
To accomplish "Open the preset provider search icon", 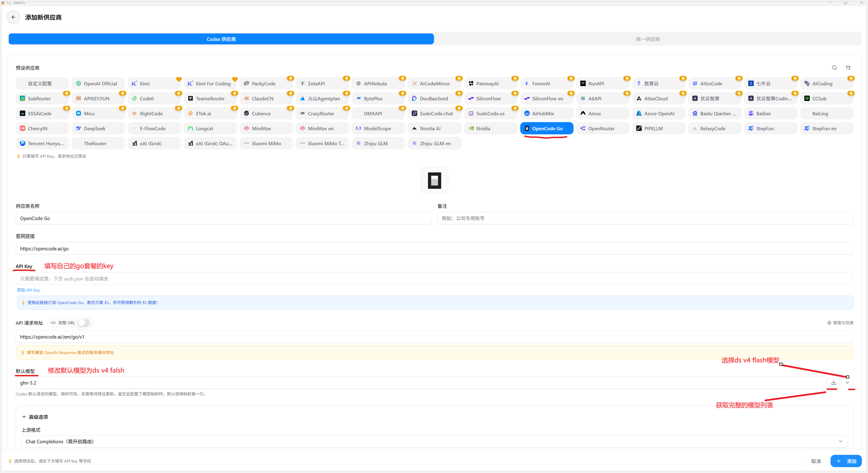I will 834,68.
